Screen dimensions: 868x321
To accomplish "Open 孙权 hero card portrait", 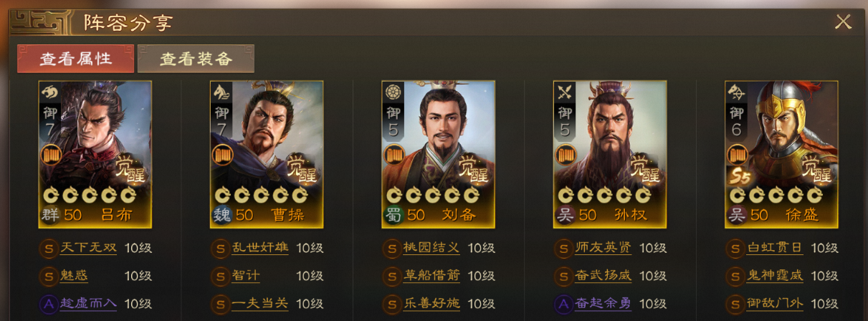I will coord(610,154).
